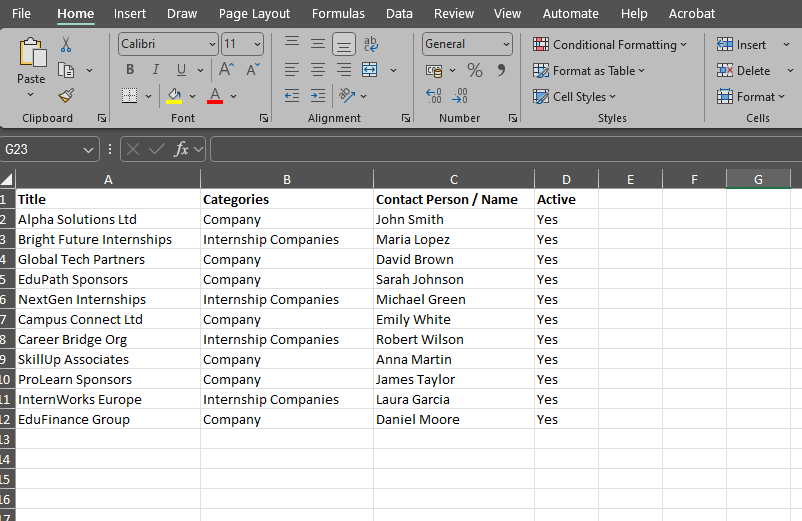802x521 pixels.
Task: Apply Percent Style to cell
Action: 475,70
